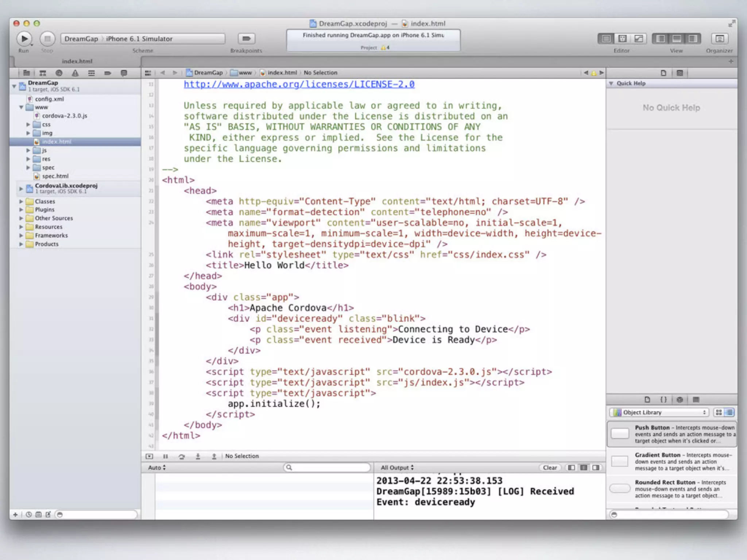
Task: Follow the Apache license URL link
Action: point(299,84)
